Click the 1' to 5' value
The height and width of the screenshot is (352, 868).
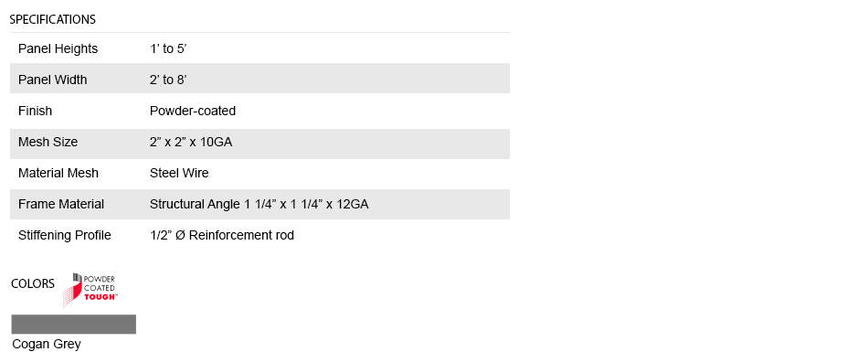168,48
